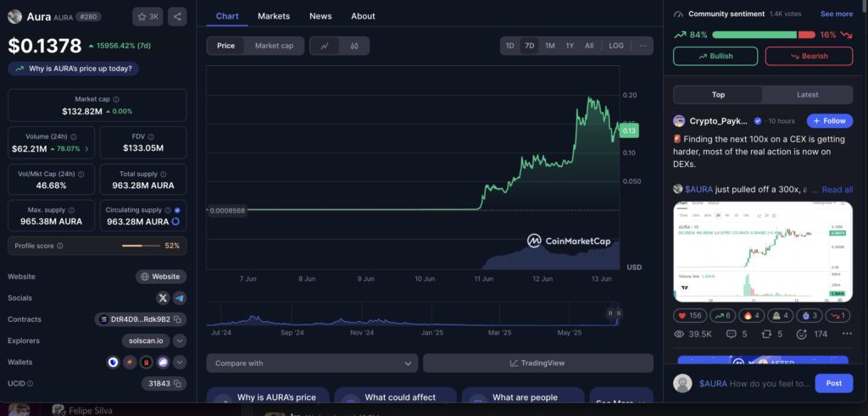Show info for Market cap

pyautogui.click(x=116, y=100)
